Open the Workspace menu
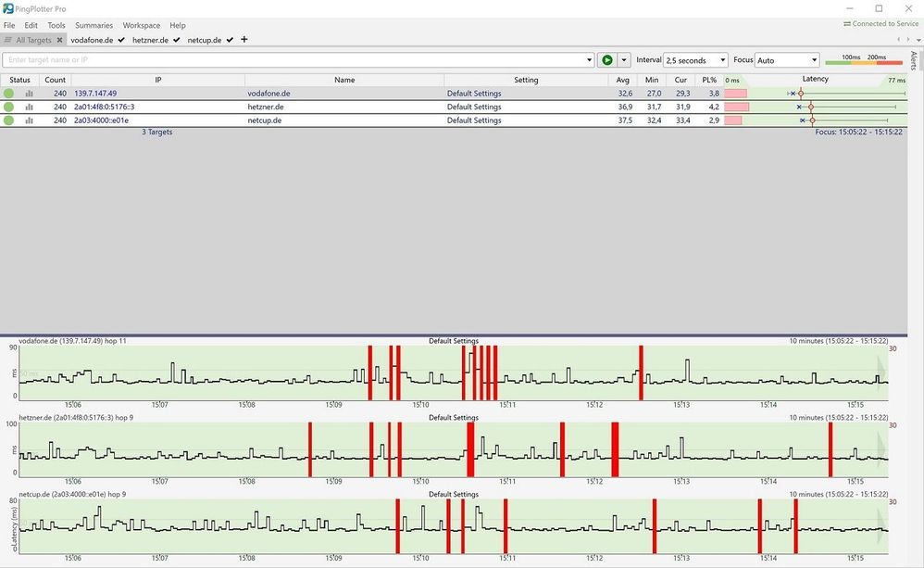 coord(142,25)
